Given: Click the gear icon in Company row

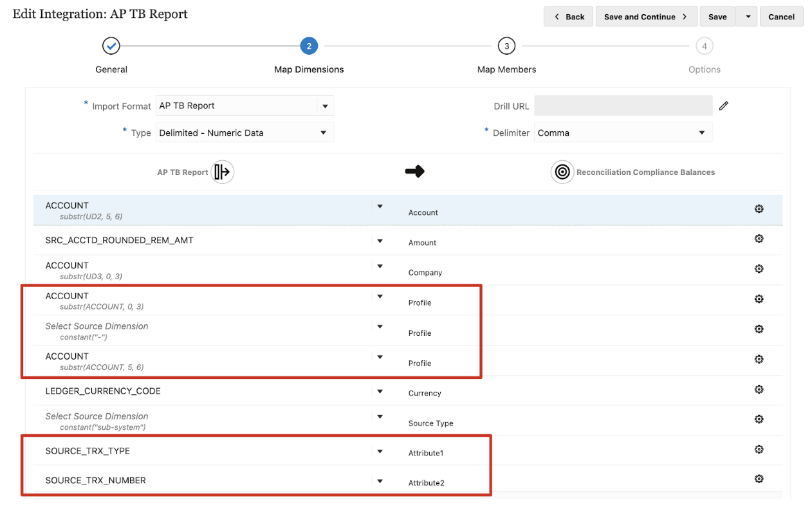Looking at the screenshot, I should tap(759, 269).
